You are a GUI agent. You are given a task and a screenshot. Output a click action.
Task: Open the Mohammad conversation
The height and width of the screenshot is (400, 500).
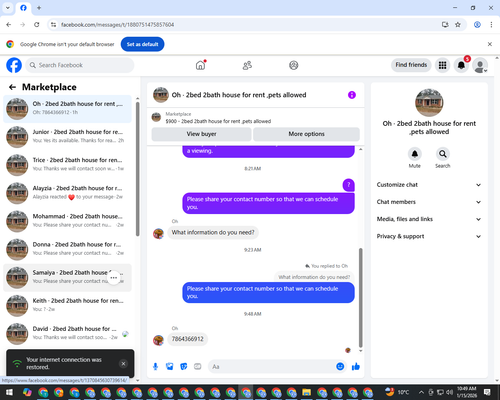[x=67, y=221]
